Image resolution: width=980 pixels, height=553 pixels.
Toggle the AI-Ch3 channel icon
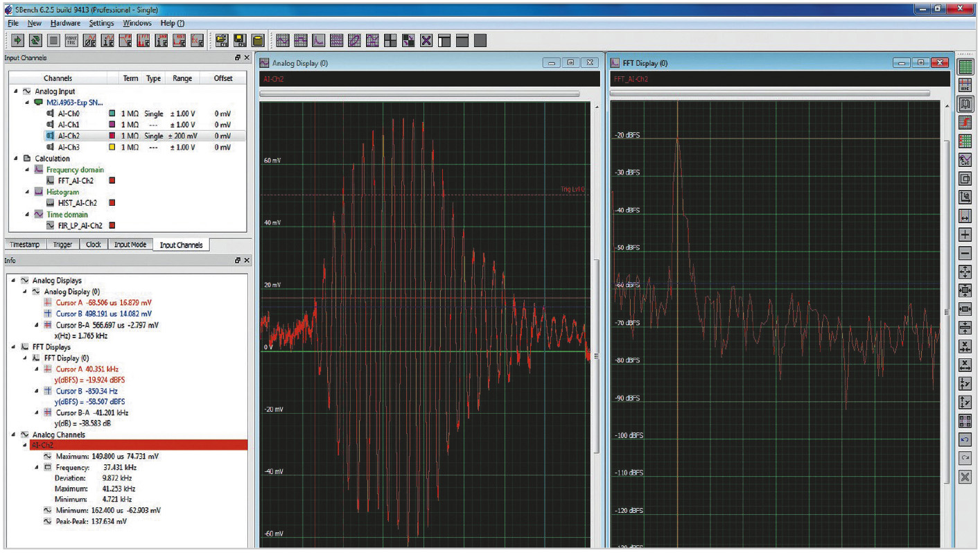point(50,147)
